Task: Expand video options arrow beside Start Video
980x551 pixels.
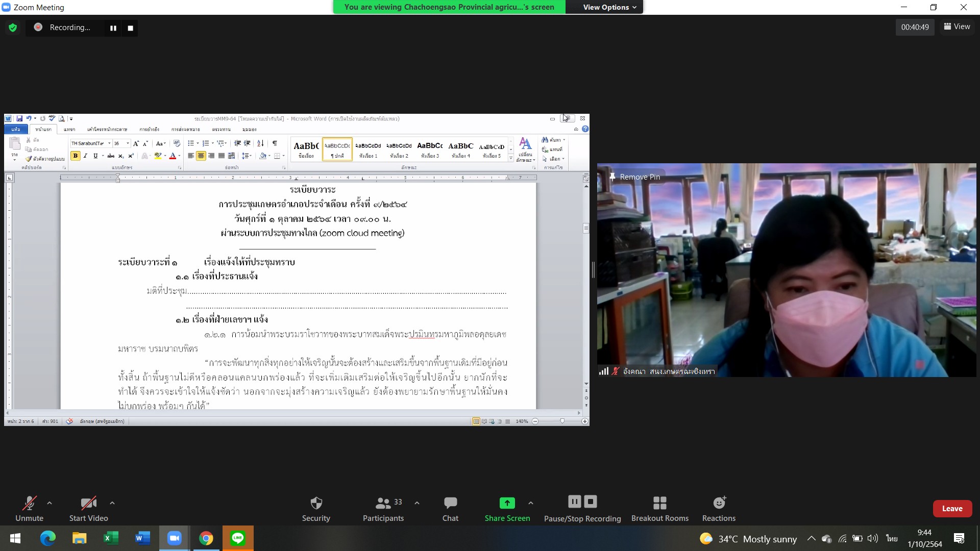Action: click(112, 503)
